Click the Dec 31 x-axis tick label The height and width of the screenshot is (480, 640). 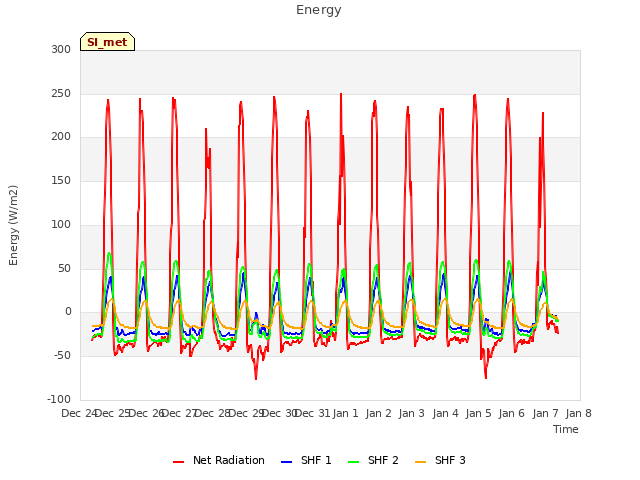coord(312,413)
